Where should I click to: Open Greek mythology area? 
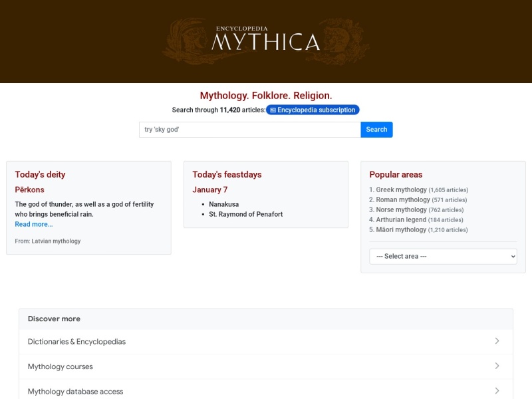pos(401,190)
